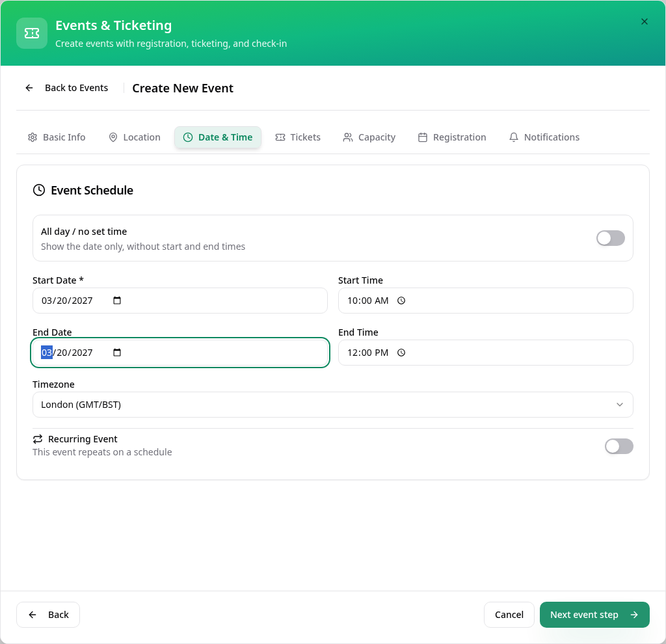Click the year in the End Date field
The width and height of the screenshot is (666, 644).
pos(82,353)
